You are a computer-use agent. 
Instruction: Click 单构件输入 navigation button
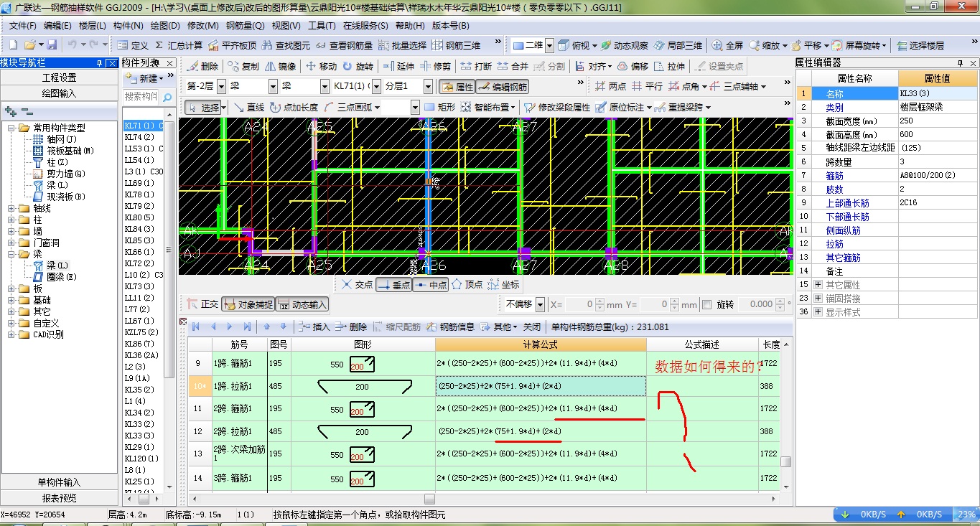click(x=59, y=482)
